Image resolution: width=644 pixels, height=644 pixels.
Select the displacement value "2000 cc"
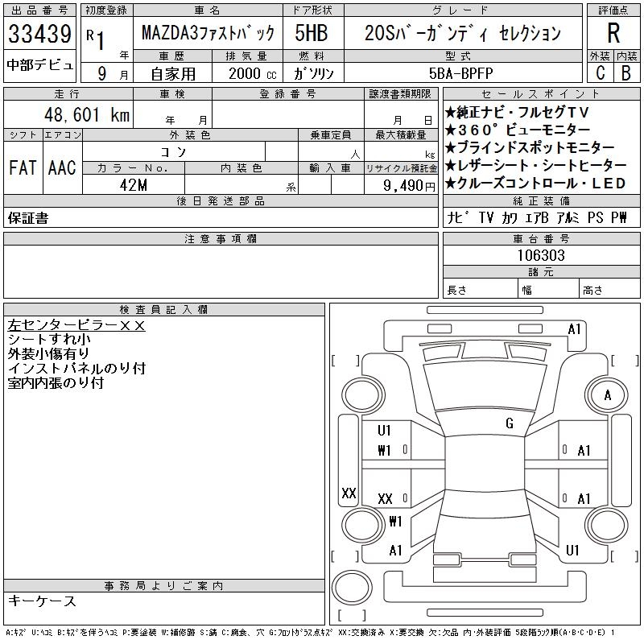click(x=253, y=73)
